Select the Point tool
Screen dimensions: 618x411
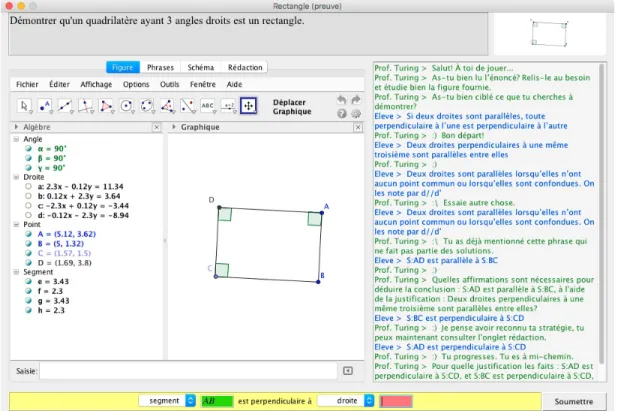(45, 106)
